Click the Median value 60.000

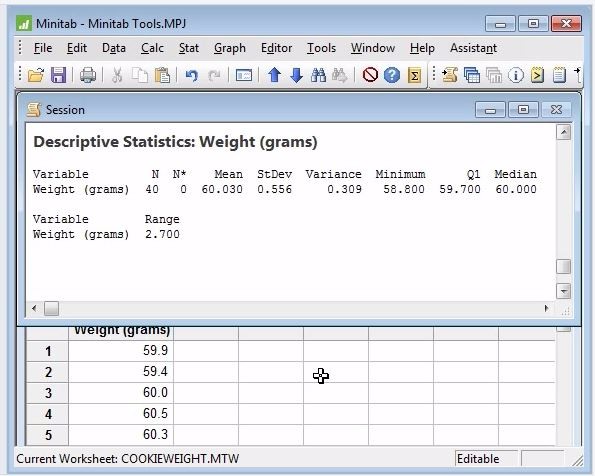516,189
